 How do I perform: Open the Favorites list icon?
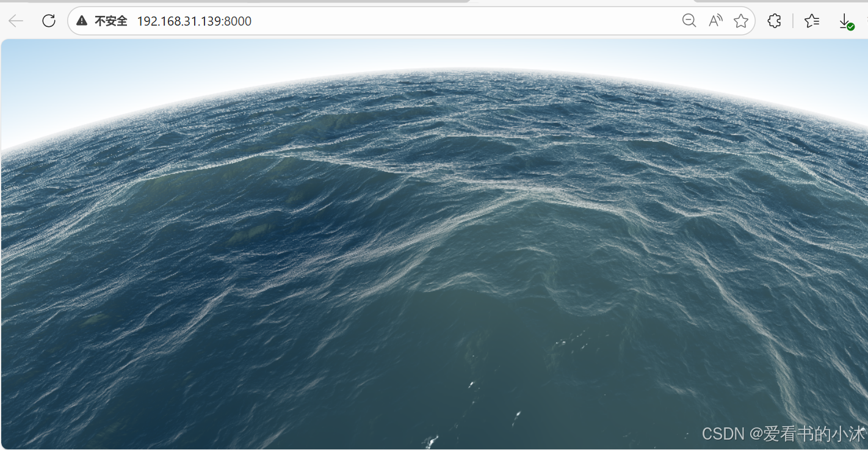coord(812,21)
